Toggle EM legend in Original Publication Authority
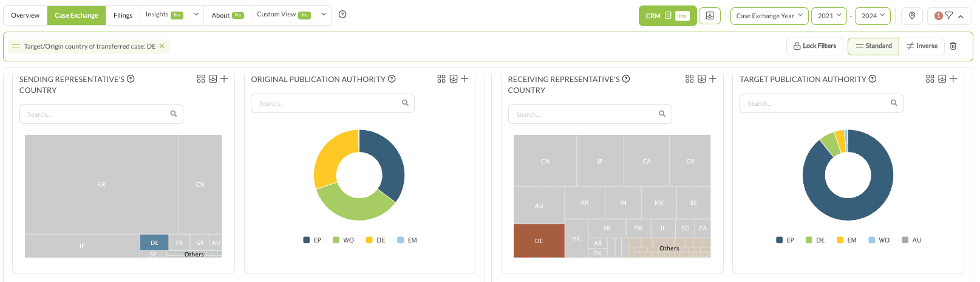 (x=407, y=240)
